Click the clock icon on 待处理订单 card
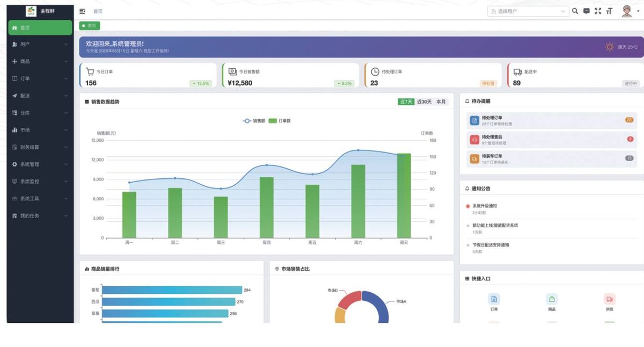The image size is (644, 347). pos(375,71)
